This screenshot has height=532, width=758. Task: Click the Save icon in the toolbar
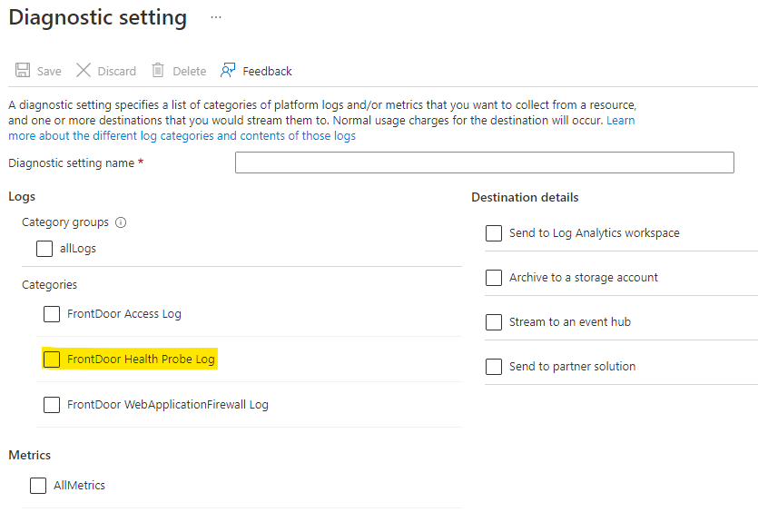[x=22, y=71]
